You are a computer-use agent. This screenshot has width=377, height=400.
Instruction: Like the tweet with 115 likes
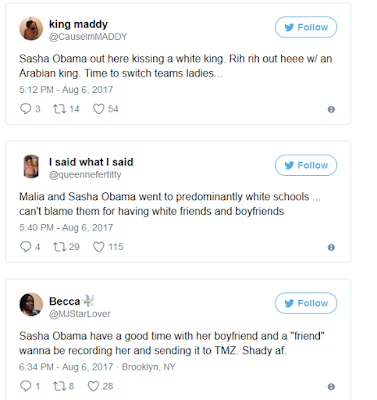pyautogui.click(x=98, y=247)
